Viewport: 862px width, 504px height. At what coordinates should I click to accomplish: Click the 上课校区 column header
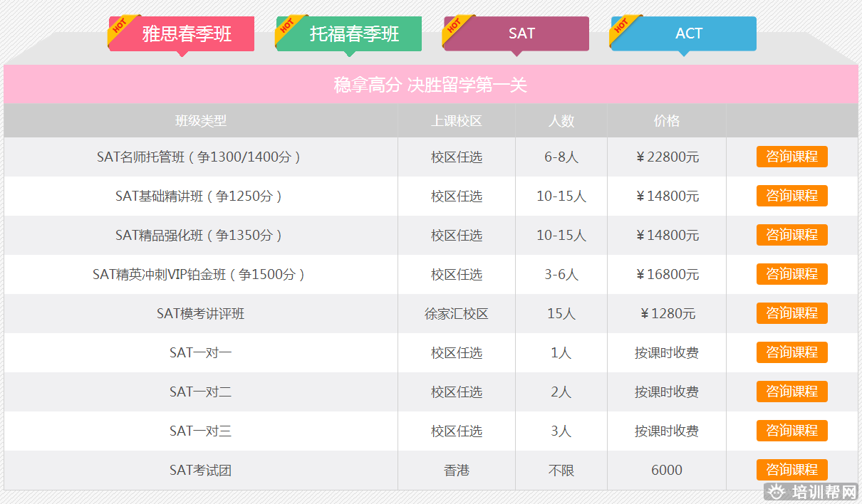(x=457, y=121)
